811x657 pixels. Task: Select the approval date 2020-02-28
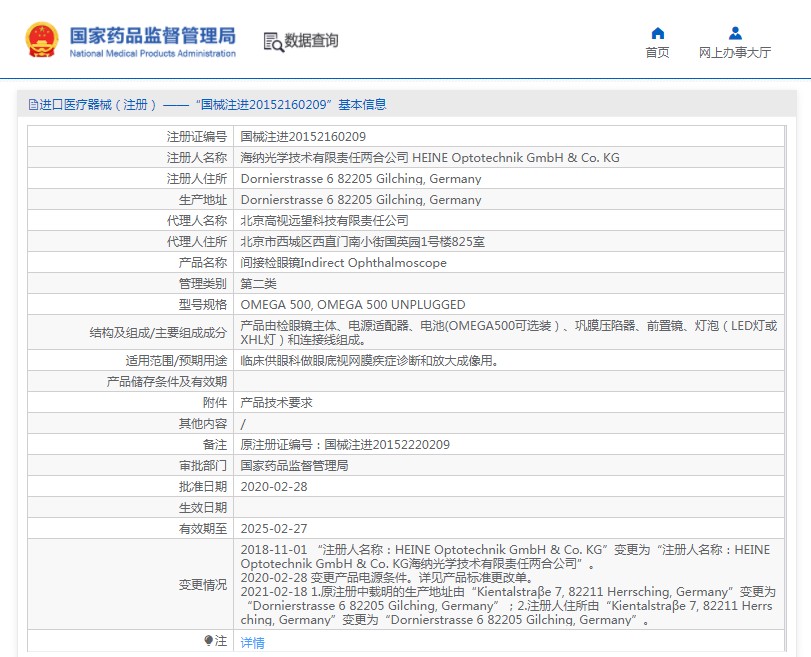click(274, 487)
